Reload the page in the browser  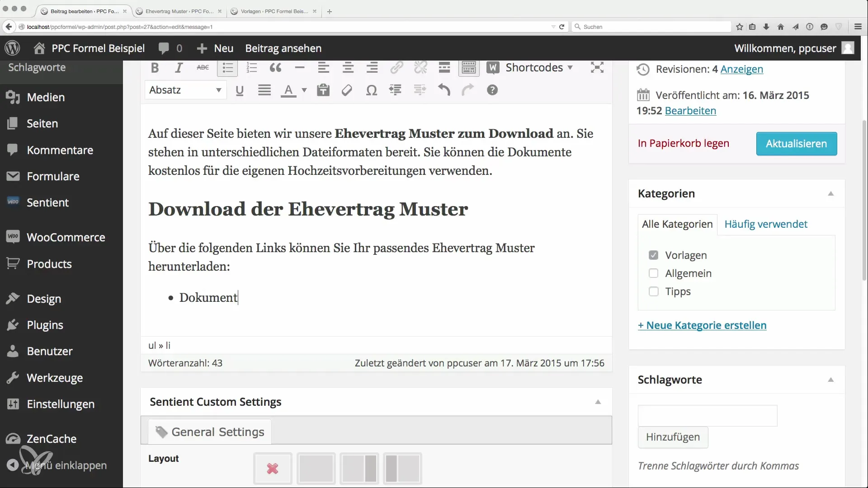coord(561,27)
